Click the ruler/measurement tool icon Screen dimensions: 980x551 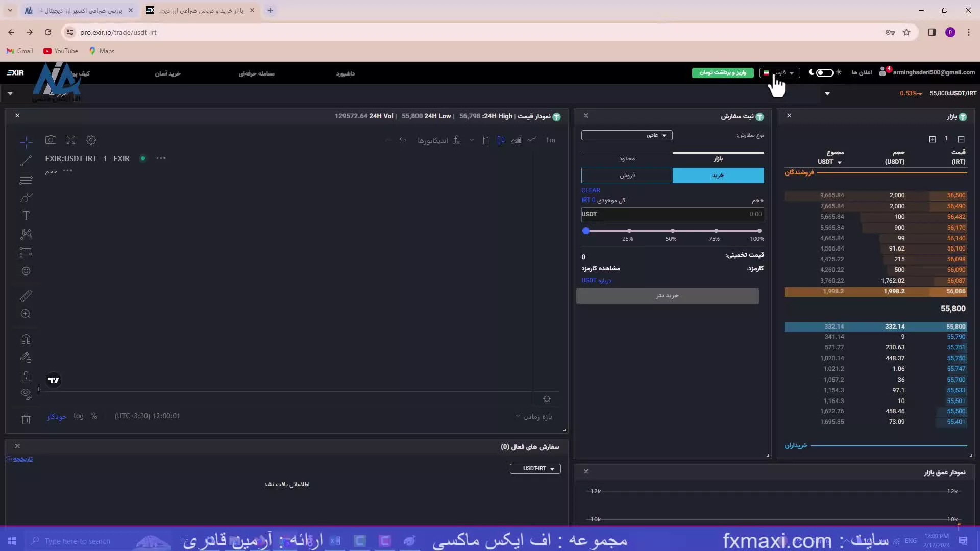[26, 295]
